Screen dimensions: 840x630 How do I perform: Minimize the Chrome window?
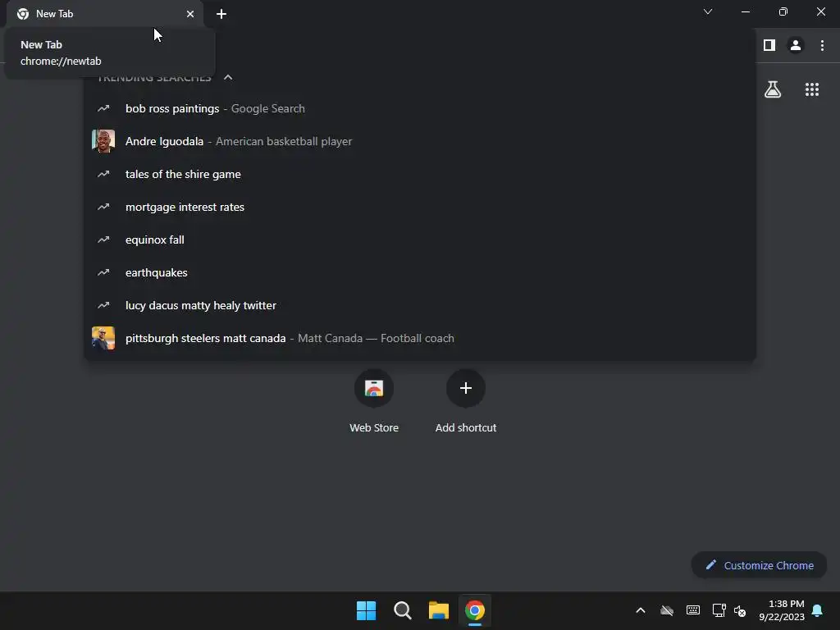745,11
